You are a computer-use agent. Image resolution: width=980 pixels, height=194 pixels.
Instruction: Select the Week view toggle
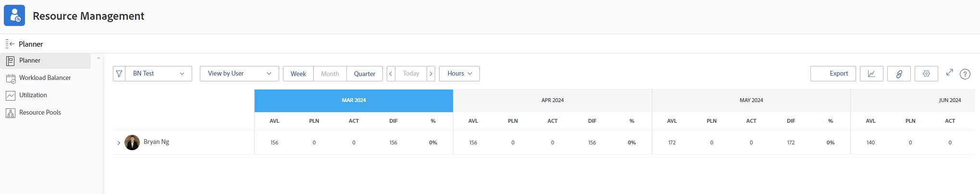point(298,74)
